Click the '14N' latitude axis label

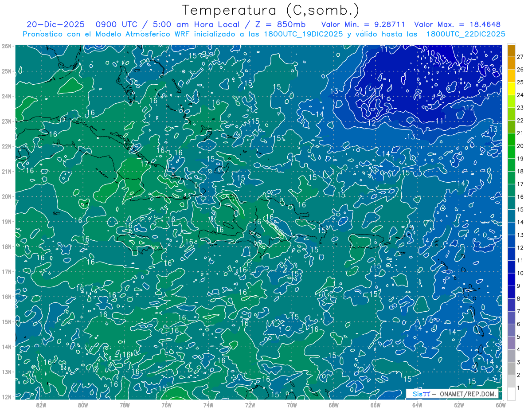pyautogui.click(x=6, y=347)
